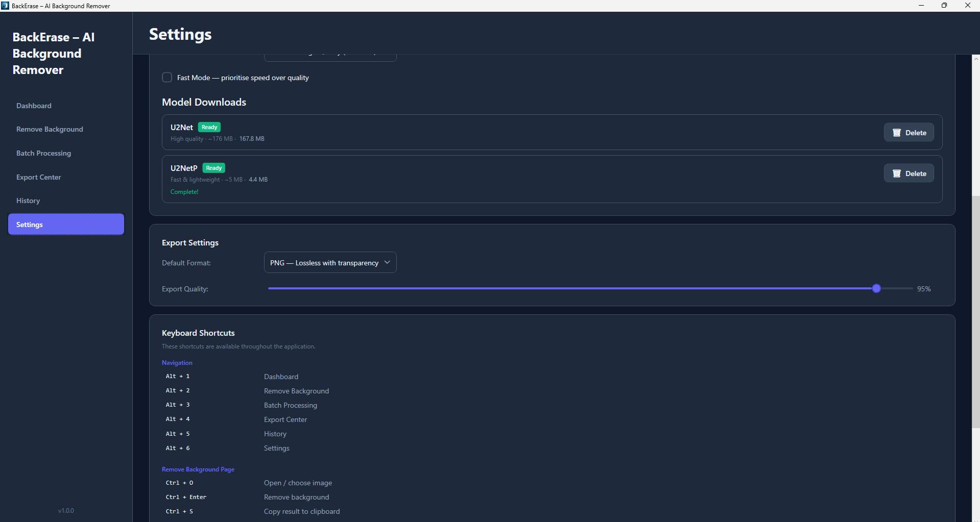Click the 'Export Quality:' label
This screenshot has width=980, height=522.
pos(185,289)
